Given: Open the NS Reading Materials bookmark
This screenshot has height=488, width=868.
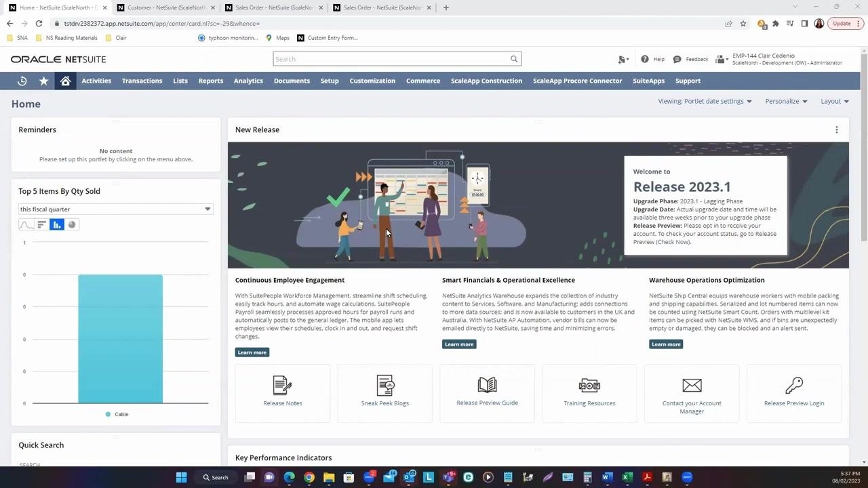Looking at the screenshot, I should [x=67, y=38].
